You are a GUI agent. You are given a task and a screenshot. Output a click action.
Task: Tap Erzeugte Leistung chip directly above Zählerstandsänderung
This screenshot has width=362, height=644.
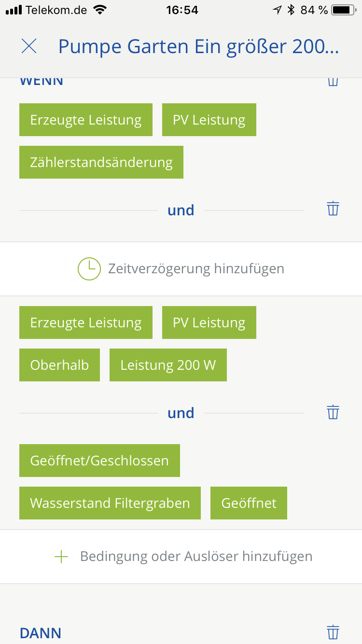86,120
